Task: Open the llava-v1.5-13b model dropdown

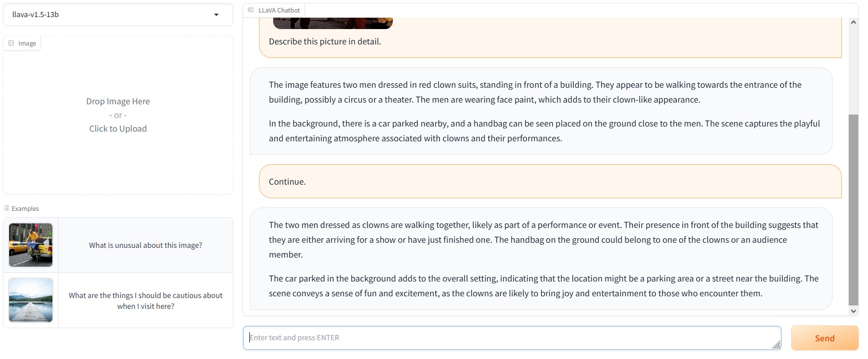Action: click(118, 15)
